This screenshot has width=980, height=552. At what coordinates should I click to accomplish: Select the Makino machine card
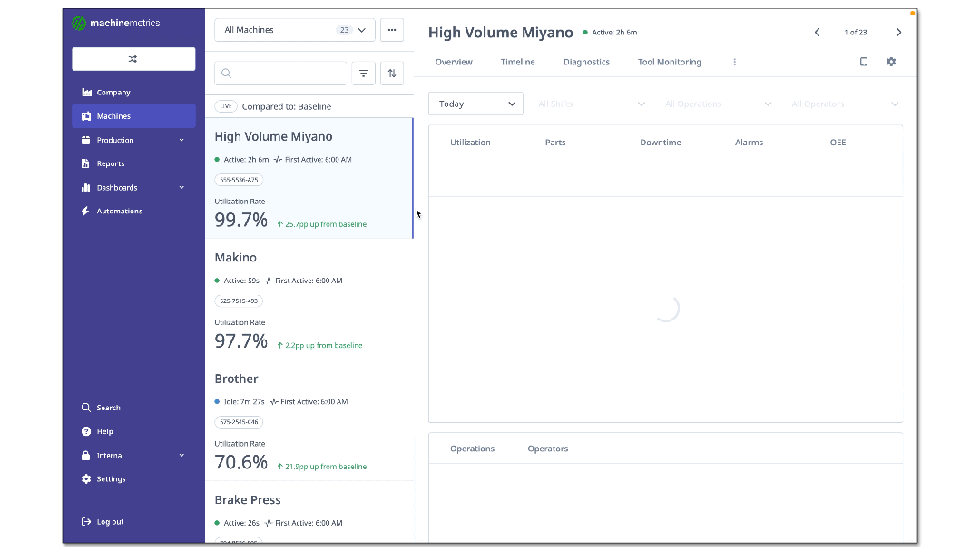309,301
